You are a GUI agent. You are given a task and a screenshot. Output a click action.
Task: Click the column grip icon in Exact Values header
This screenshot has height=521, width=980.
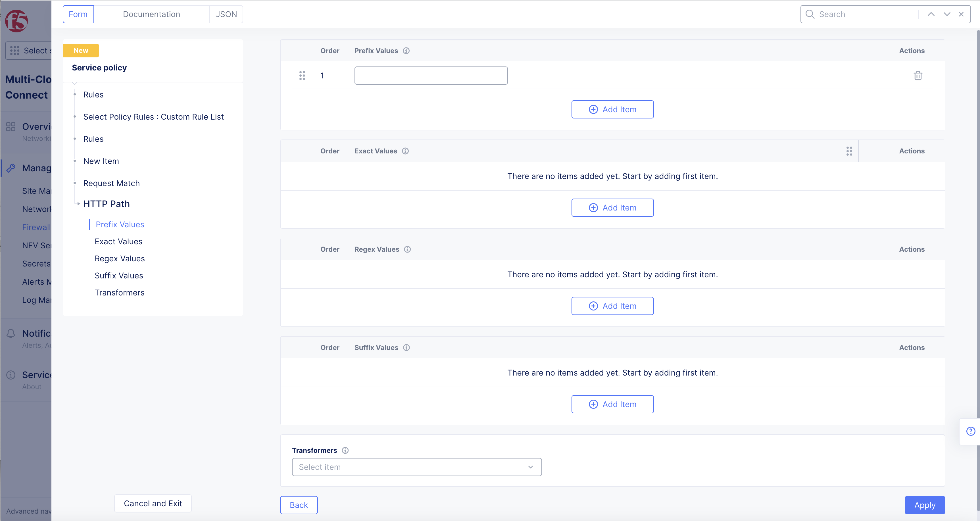849,151
